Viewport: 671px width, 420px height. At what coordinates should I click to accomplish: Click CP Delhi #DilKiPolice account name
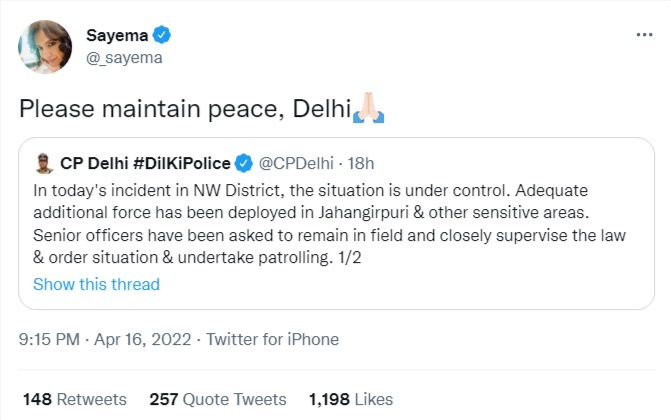145,162
